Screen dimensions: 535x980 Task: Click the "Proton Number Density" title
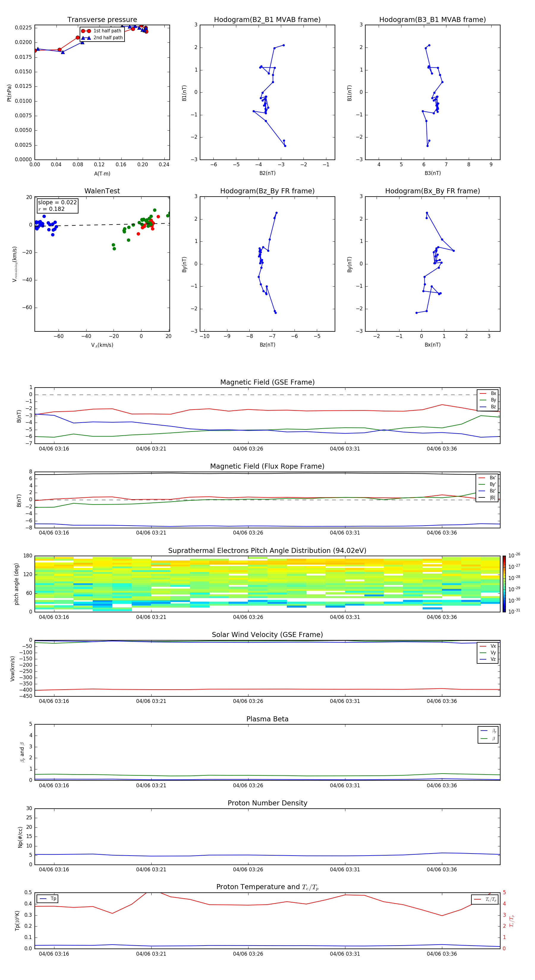pyautogui.click(x=267, y=803)
